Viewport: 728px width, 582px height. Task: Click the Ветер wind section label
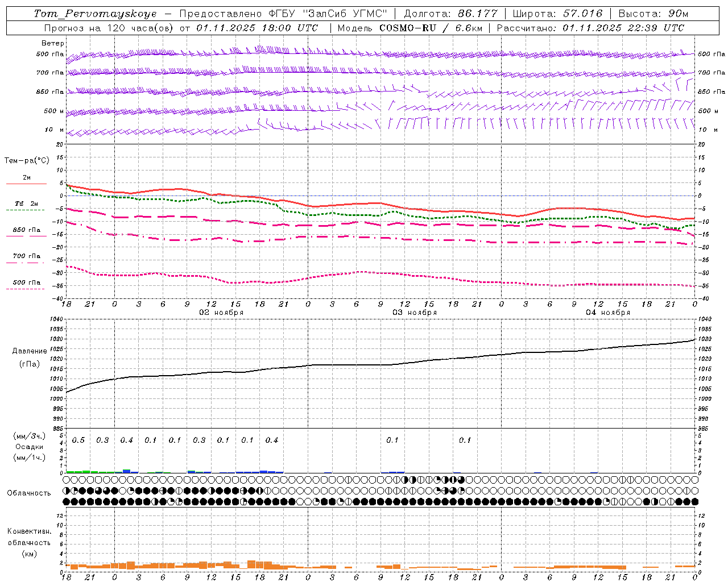click(53, 43)
